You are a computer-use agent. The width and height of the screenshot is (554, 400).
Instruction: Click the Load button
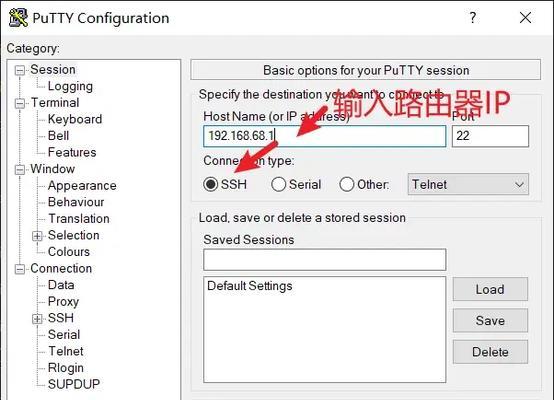(x=490, y=289)
